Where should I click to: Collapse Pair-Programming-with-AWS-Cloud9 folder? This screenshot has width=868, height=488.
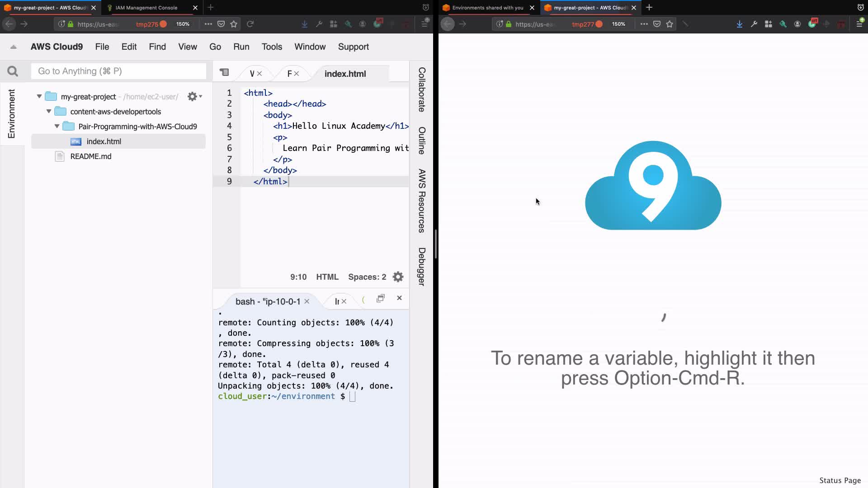click(x=57, y=127)
